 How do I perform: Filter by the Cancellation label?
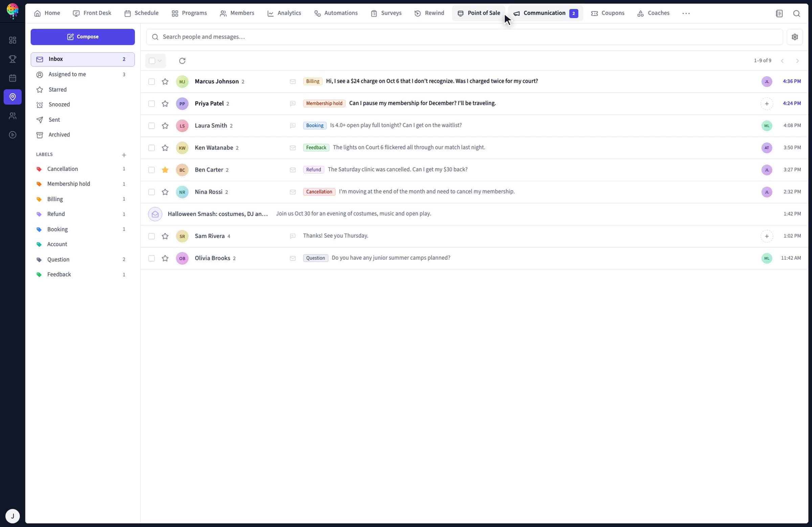pos(83,169)
